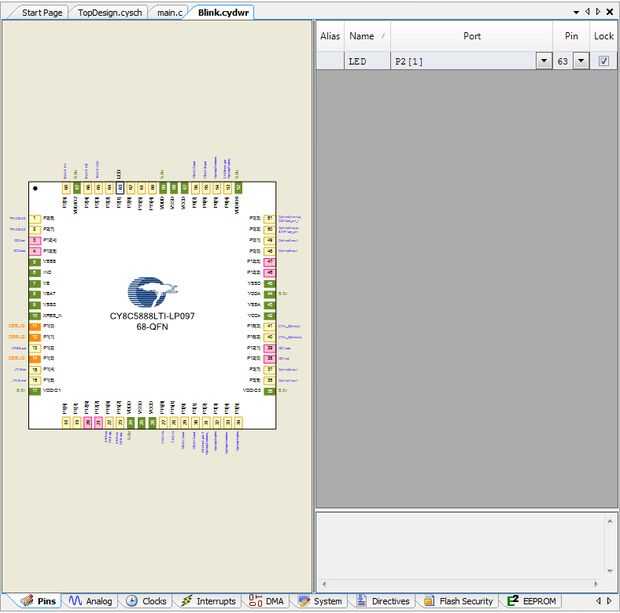The width and height of the screenshot is (620, 613).
Task: Select pink pin 47 on the chip
Action: 269,262
